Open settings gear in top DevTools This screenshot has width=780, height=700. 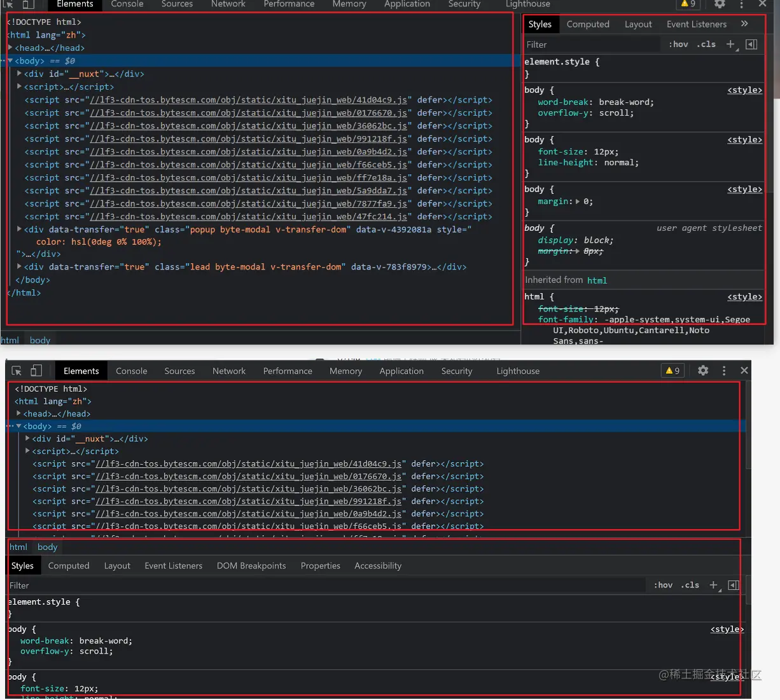click(720, 4)
